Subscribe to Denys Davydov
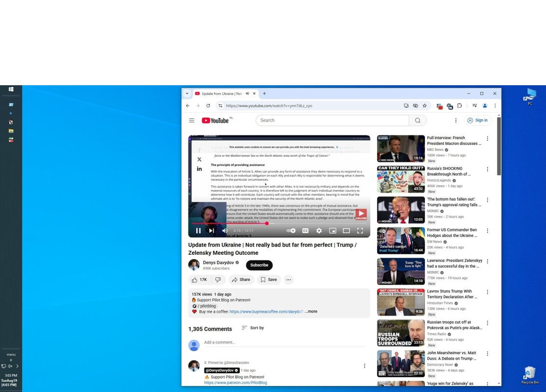546x392 pixels. coord(260,265)
